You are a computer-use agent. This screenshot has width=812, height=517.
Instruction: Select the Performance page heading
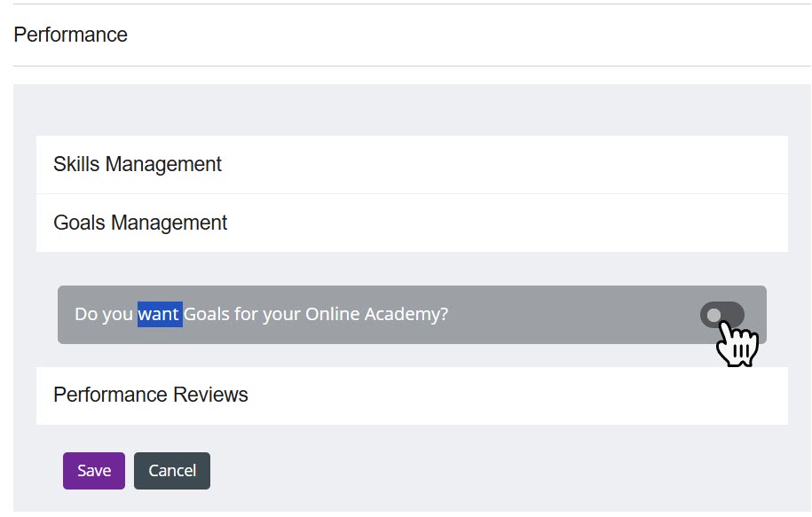[x=70, y=35]
